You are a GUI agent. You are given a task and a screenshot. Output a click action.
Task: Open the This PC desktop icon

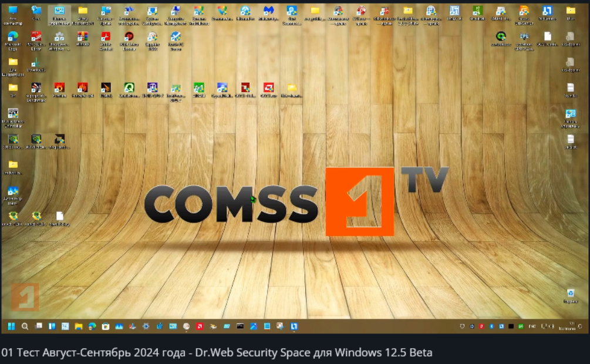(13, 15)
